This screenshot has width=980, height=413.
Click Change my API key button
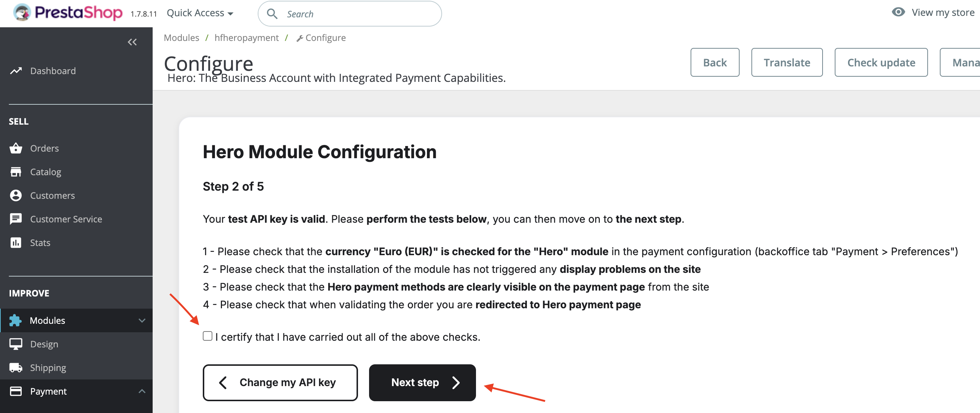(280, 382)
